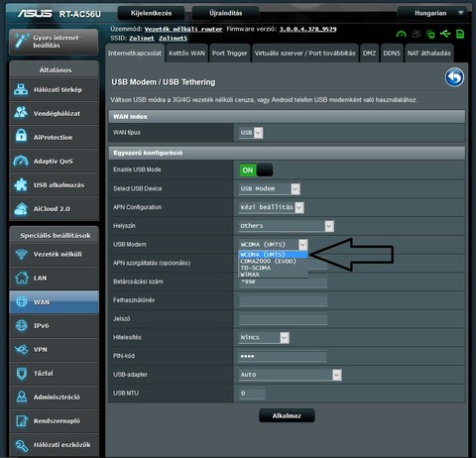Click the USB status icon in header
The width and height of the screenshot is (476, 458).
pos(445,34)
